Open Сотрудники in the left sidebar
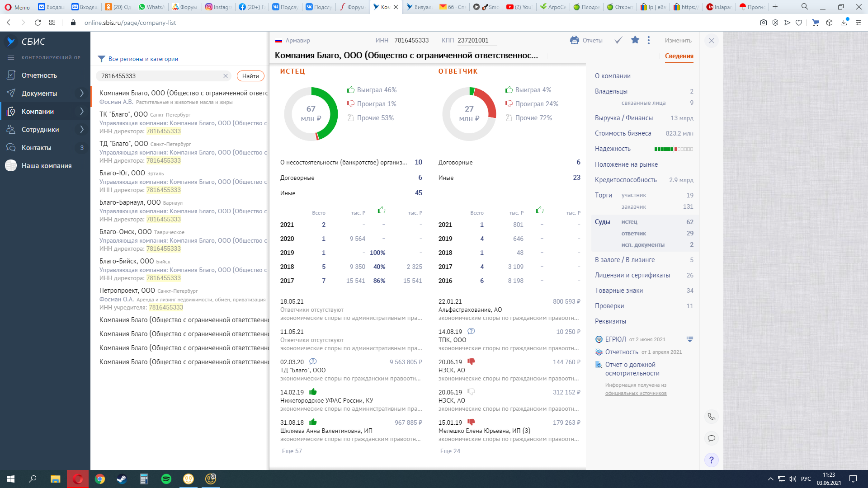Screen dimensions: 868x488 click(40, 130)
